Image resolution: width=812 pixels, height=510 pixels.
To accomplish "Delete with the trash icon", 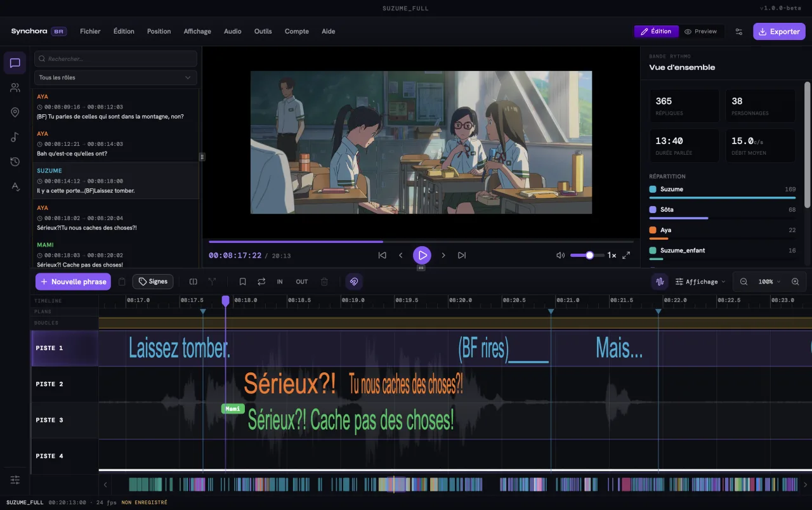I will point(324,282).
